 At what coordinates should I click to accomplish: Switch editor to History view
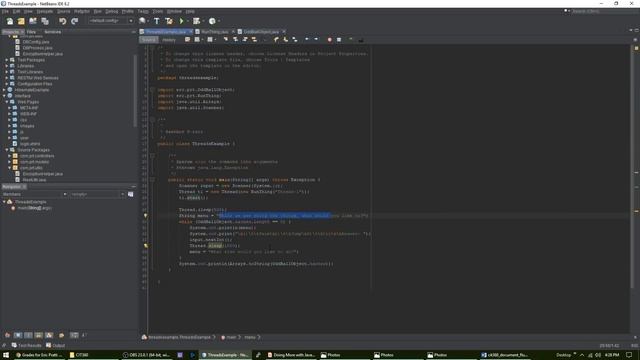(x=169, y=40)
